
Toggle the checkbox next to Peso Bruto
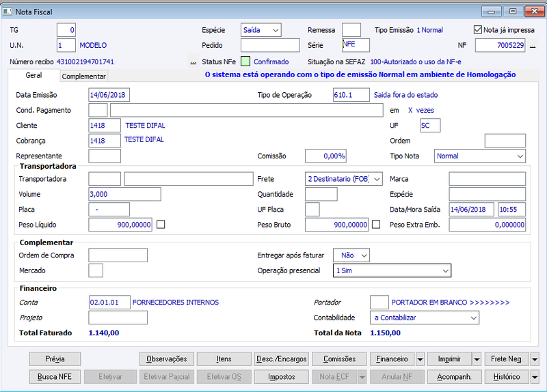click(x=376, y=225)
